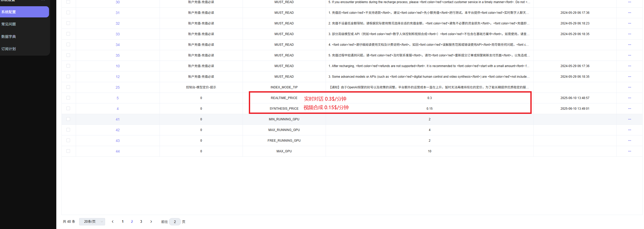The image size is (644, 229).
Task: Expand actions dropdown for row ID 31
Action: pos(629,13)
